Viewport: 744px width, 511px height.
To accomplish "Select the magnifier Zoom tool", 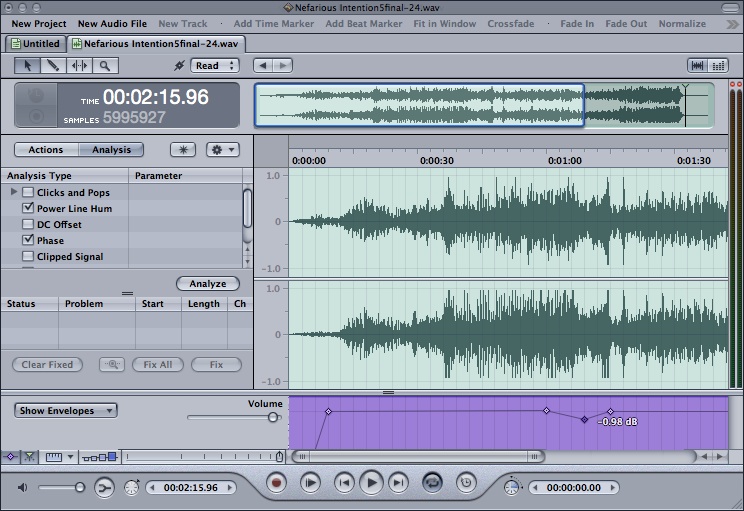I will coord(105,65).
